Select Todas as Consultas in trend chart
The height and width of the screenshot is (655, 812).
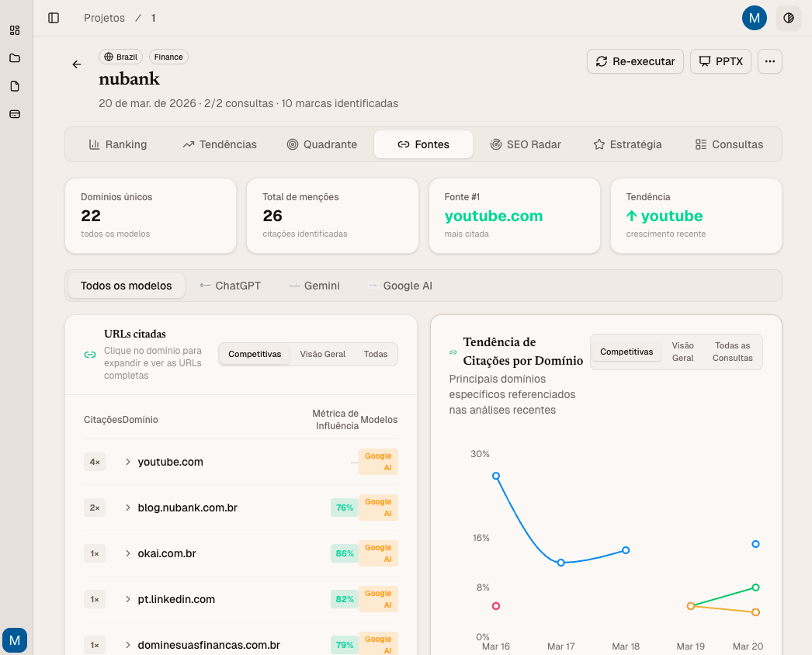[732, 352]
